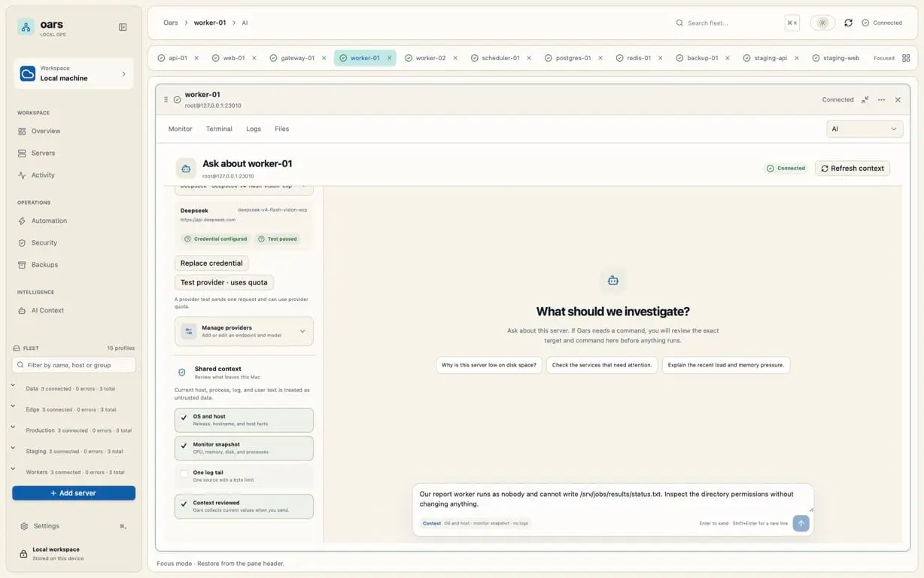Screen dimensions: 924x578
Task: Click the Local workspace lock icon
Action: coord(23,554)
